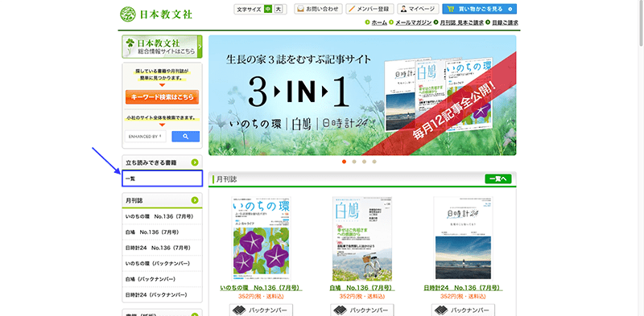Go to ホーム link
Image resolution: width=644 pixels, height=316 pixels.
(379, 23)
